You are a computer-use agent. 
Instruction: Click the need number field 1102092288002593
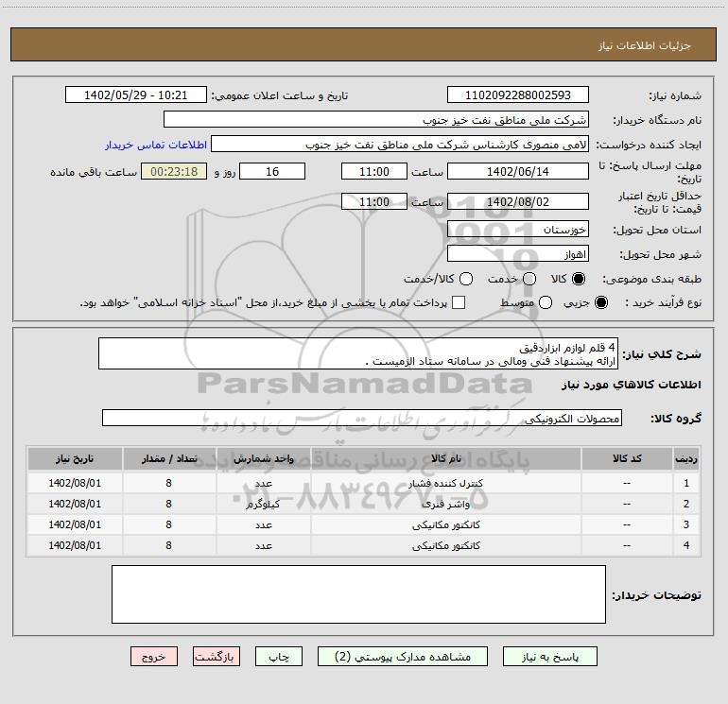tap(518, 94)
